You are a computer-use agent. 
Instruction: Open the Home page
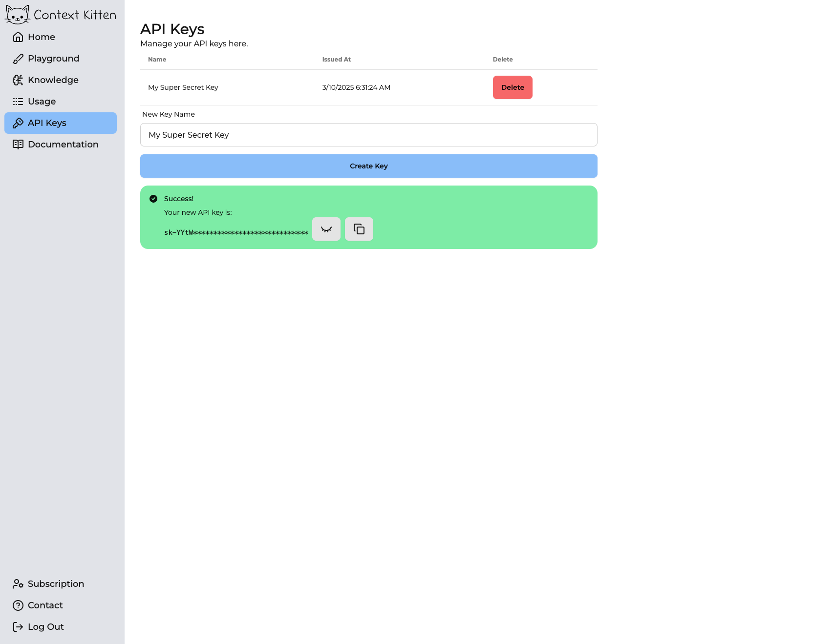point(61,37)
